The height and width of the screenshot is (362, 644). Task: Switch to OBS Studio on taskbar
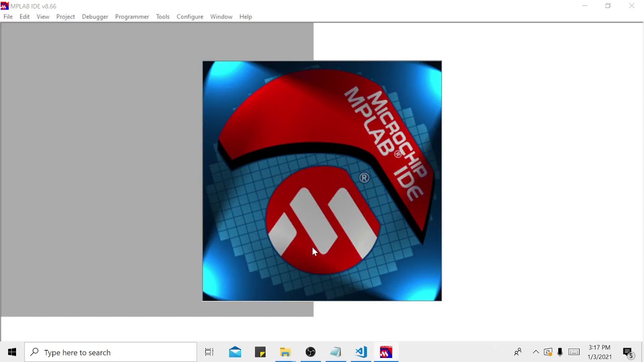tap(310, 352)
